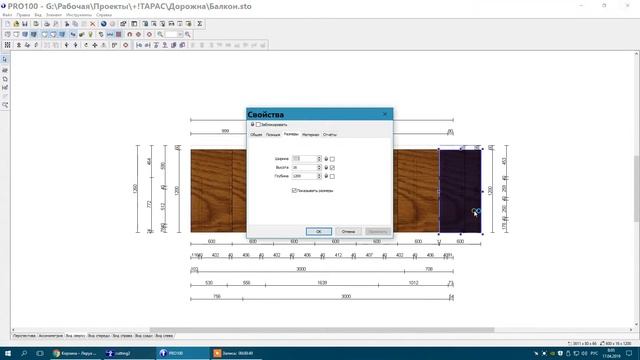Open the Вид menu
The image size is (640, 360).
38,15
